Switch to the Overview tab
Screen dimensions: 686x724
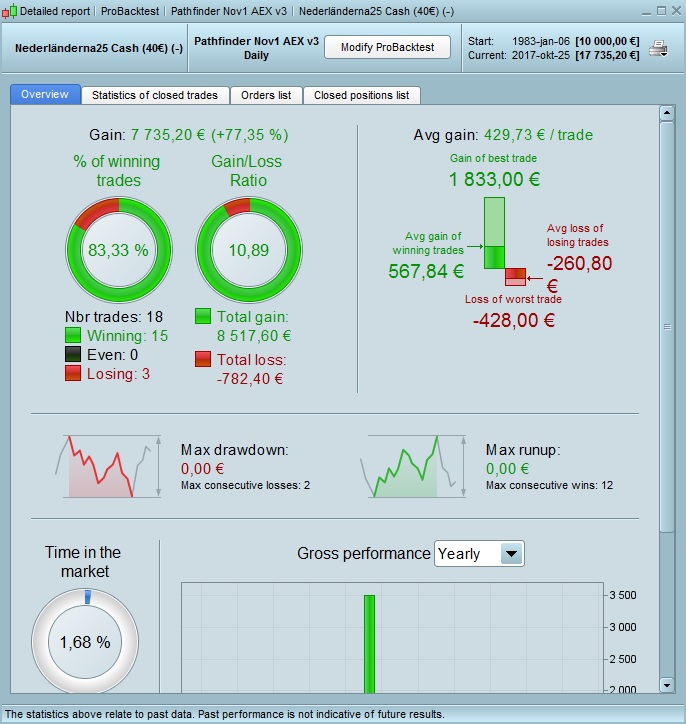(45, 94)
